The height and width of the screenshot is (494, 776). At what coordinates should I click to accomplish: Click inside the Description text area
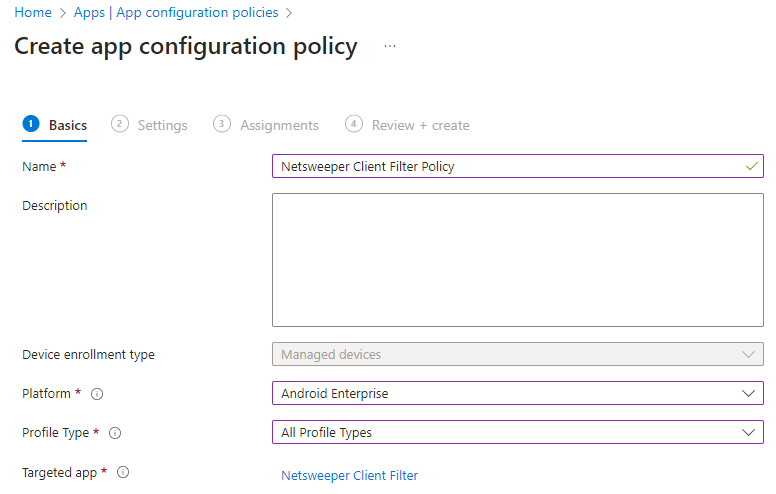pyautogui.click(x=517, y=260)
